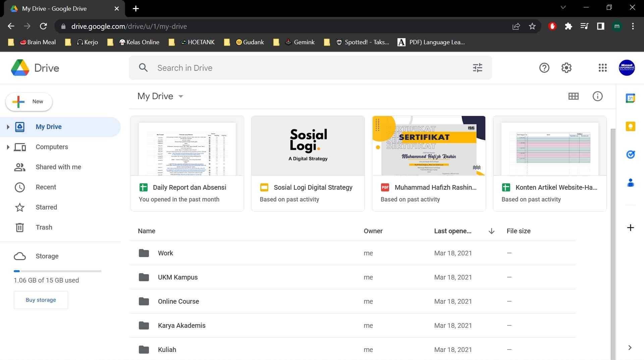Open the Google apps launcher grid
The image size is (644, 360).
click(602, 68)
